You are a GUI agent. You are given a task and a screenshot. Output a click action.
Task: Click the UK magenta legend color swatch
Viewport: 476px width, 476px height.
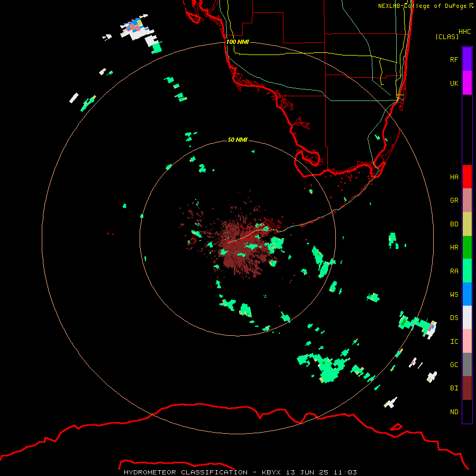tap(467, 83)
